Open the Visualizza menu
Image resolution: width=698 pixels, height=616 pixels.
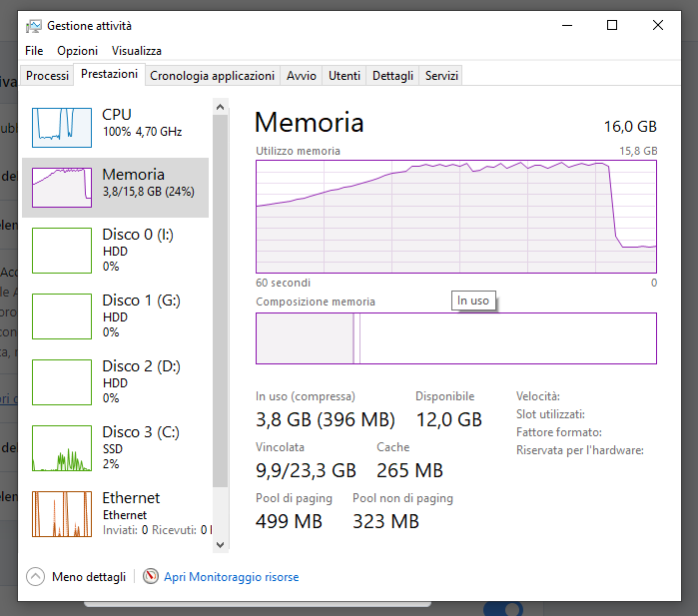coord(136,51)
